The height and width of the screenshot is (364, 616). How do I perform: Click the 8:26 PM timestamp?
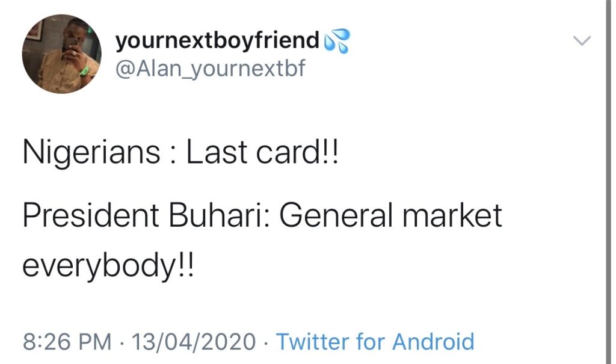tap(67, 342)
